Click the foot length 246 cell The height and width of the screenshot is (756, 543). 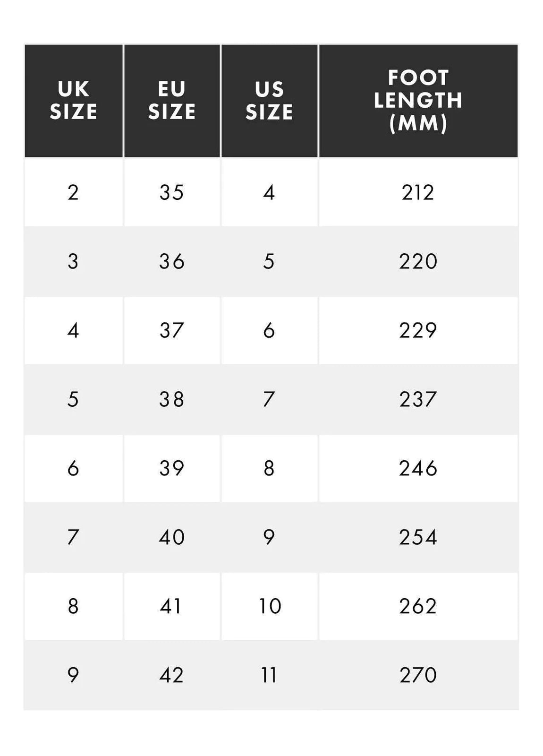pos(418,468)
